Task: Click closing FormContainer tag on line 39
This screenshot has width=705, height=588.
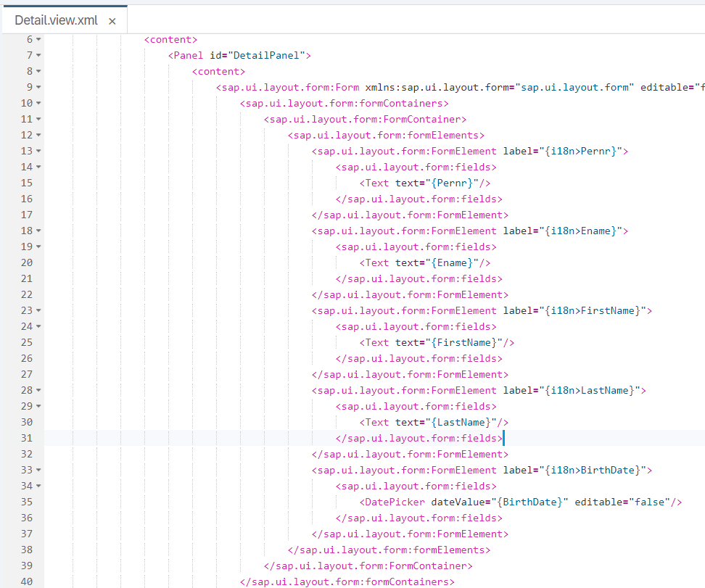Action: coord(368,566)
